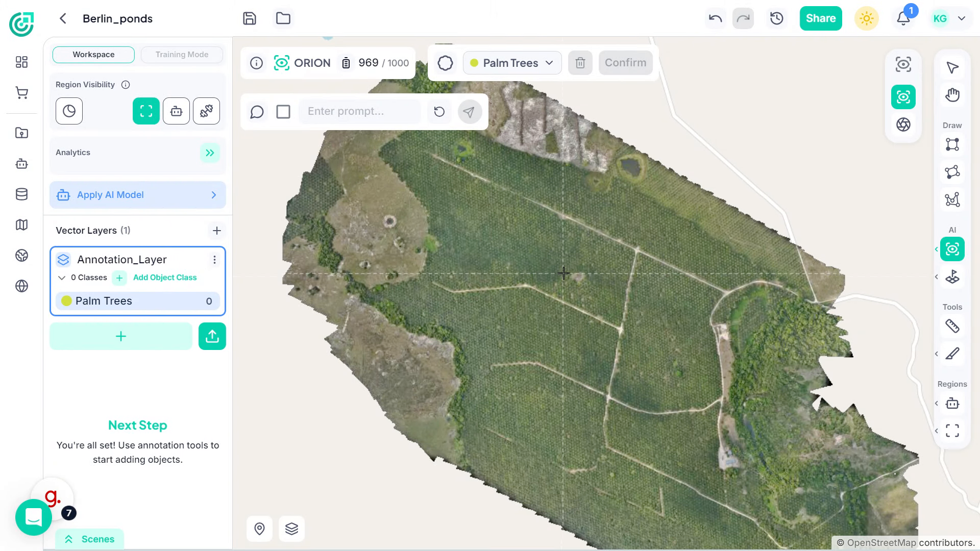This screenshot has width=980, height=551.
Task: Select the polygon draw tool
Action: point(952,172)
